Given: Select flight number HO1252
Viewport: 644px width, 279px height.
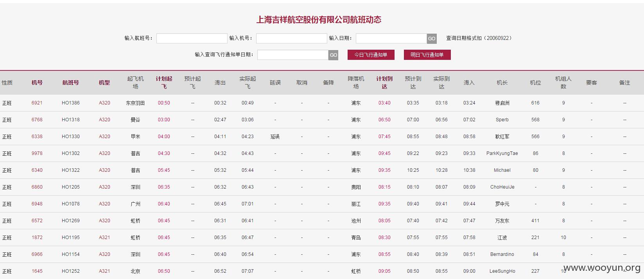Looking at the screenshot, I should [71, 271].
